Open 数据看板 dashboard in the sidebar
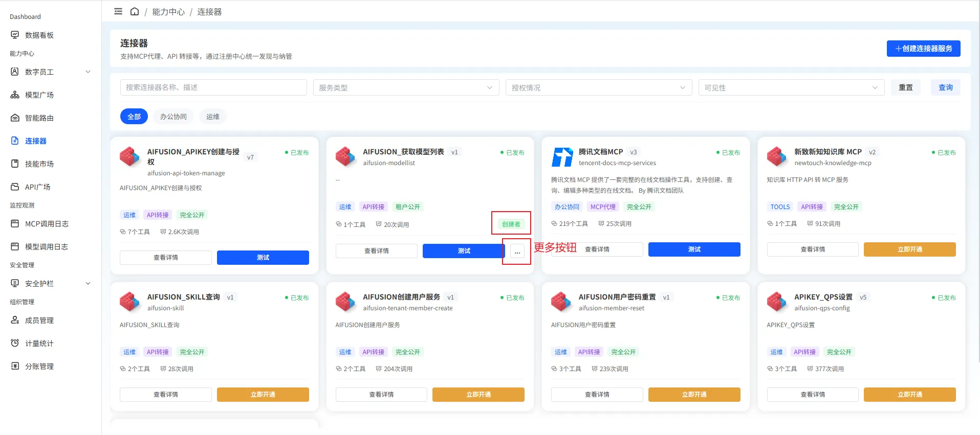Screen dimensions: 980x435 (x=39, y=35)
